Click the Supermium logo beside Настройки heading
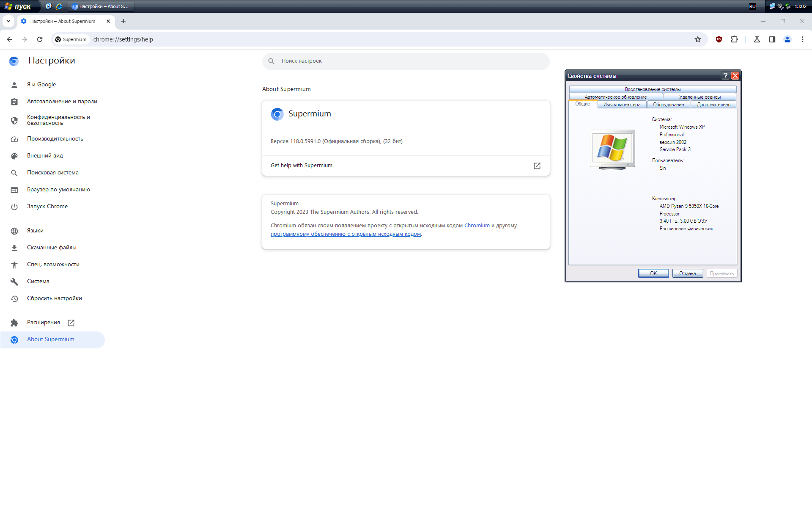This screenshot has height=508, width=812. [14, 61]
